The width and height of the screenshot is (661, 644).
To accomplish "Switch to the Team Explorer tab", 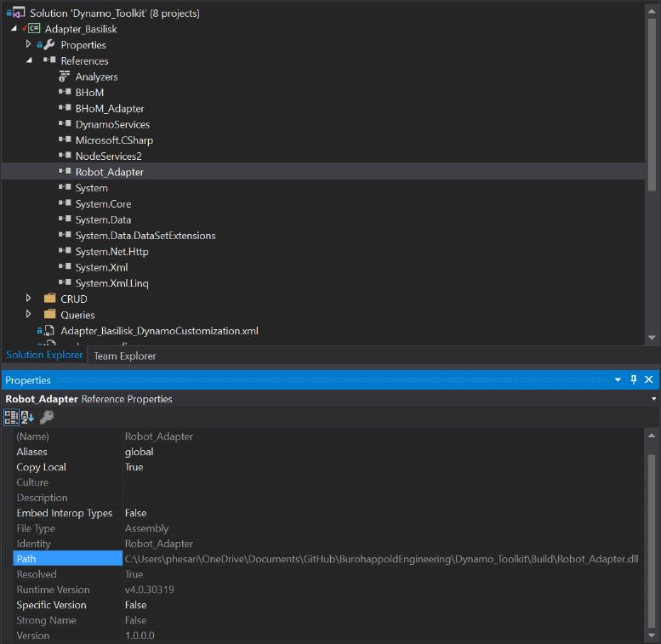I will 124,356.
